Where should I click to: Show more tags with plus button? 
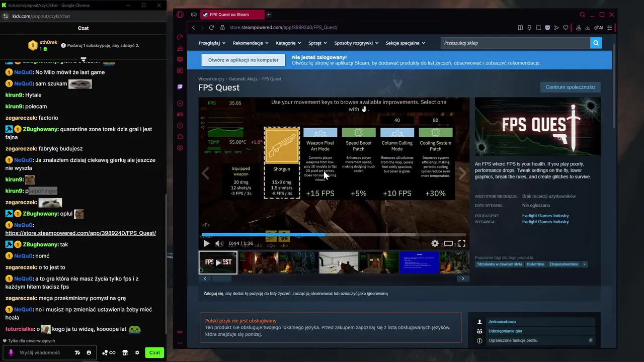(x=584, y=264)
